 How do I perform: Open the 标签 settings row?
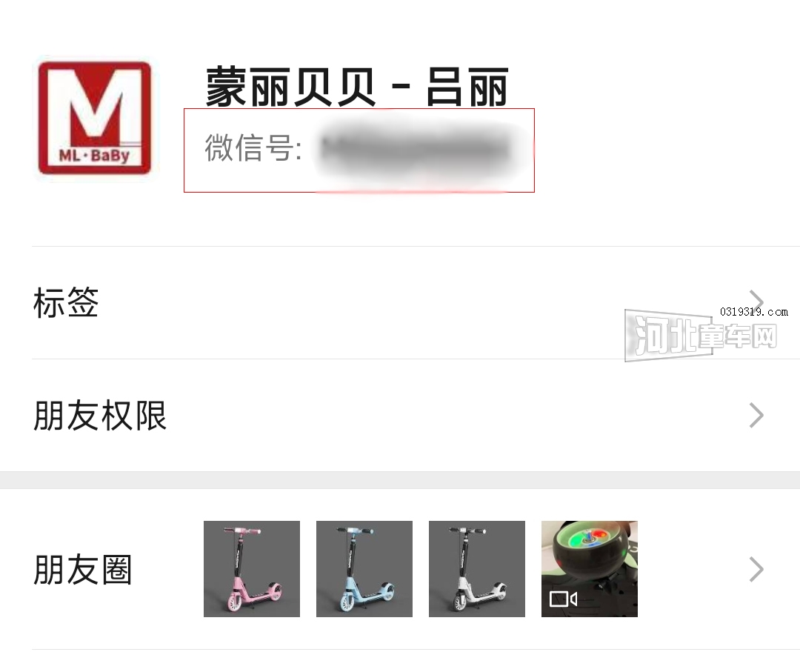point(400,302)
